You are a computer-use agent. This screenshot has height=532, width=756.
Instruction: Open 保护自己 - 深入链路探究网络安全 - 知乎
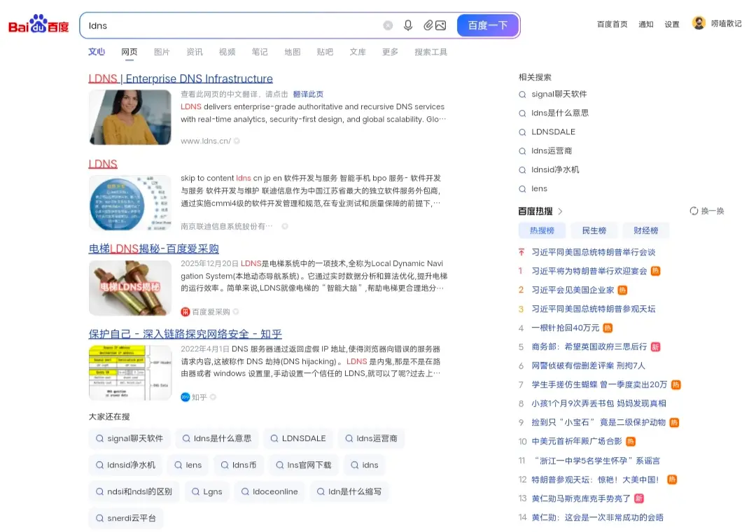tap(185, 334)
